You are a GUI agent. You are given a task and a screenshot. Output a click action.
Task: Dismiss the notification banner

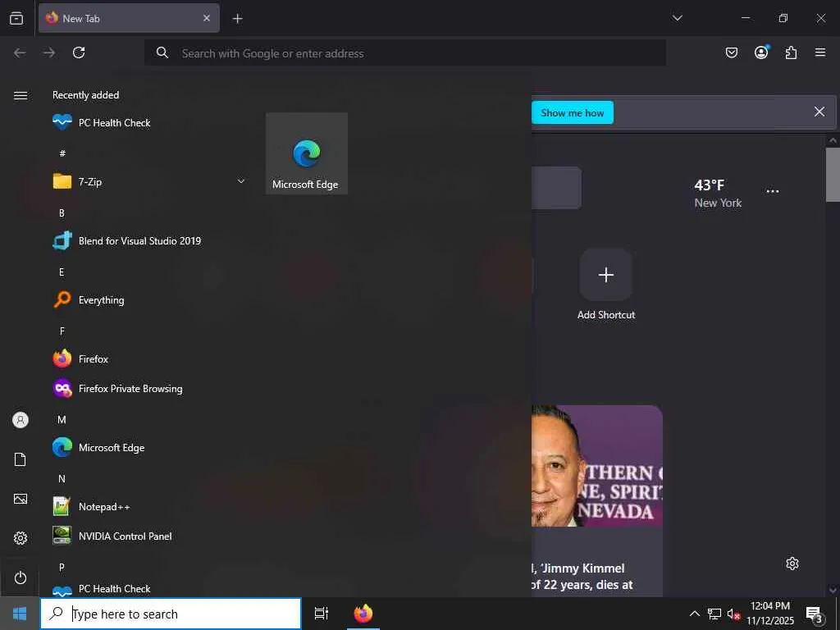point(819,112)
